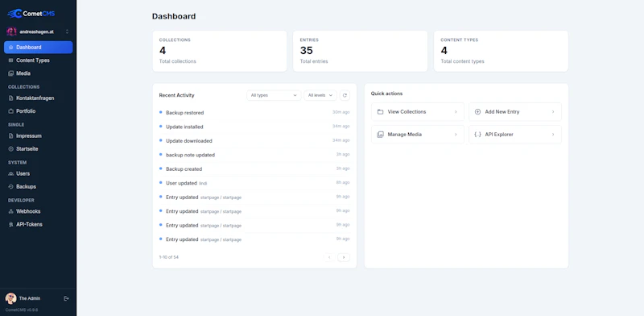Open the Kontaktanfragen collection

38,98
